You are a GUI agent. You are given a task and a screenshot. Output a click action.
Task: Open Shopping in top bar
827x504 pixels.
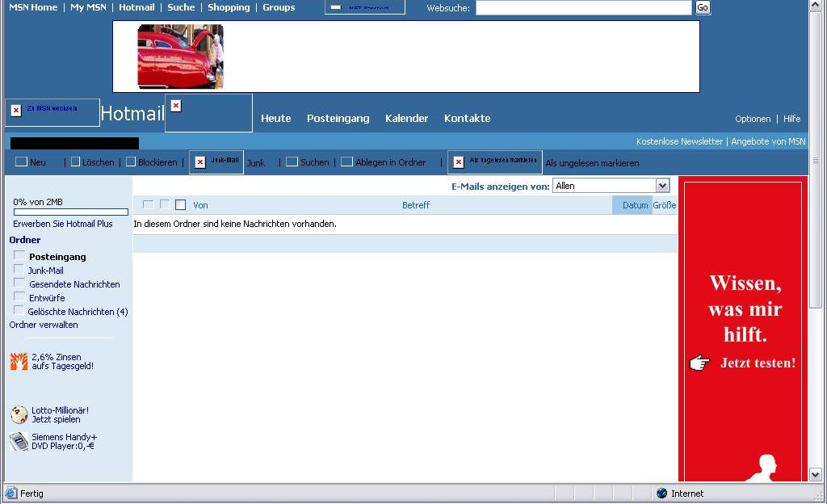point(229,7)
